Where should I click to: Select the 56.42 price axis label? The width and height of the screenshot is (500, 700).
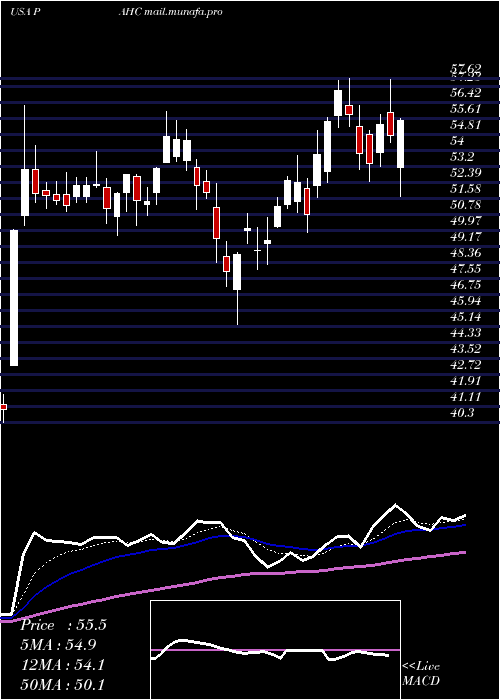click(466, 93)
